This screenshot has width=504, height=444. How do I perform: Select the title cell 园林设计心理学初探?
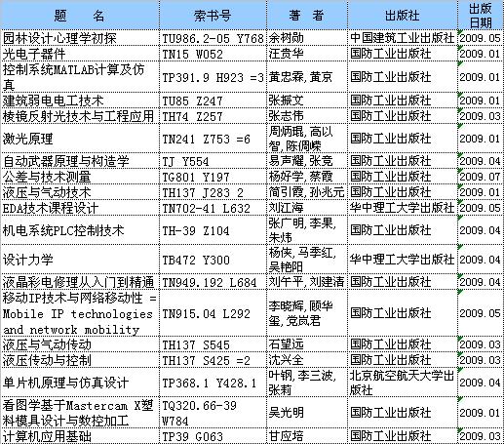pyautogui.click(x=80, y=38)
